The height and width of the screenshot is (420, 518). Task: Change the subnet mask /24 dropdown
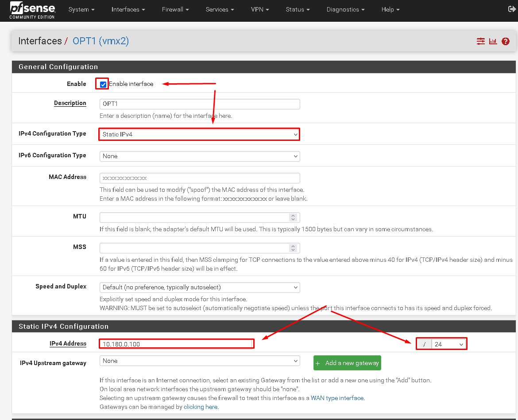[x=448, y=344]
